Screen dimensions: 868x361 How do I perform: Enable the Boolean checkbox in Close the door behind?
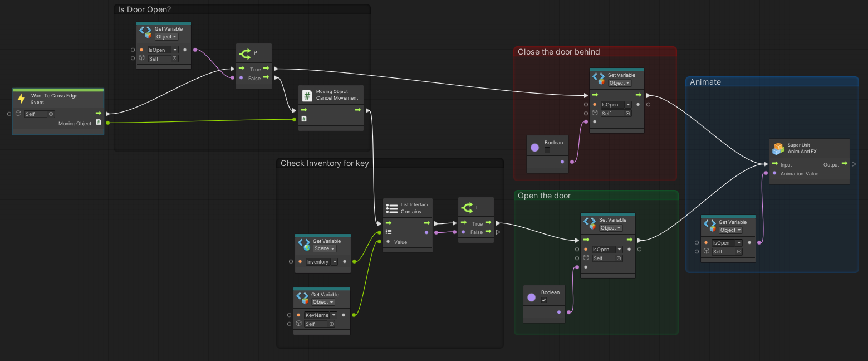547,150
